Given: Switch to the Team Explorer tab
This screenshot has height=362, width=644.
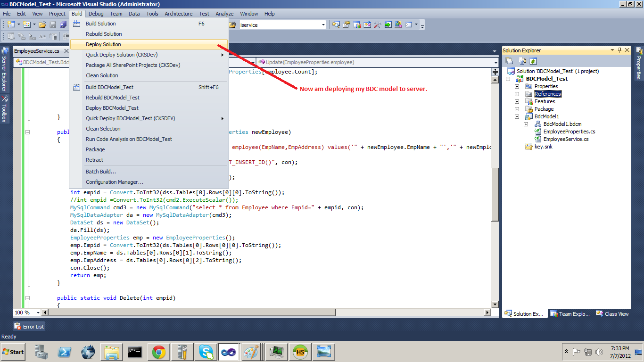Looking at the screenshot, I should pyautogui.click(x=570, y=314).
